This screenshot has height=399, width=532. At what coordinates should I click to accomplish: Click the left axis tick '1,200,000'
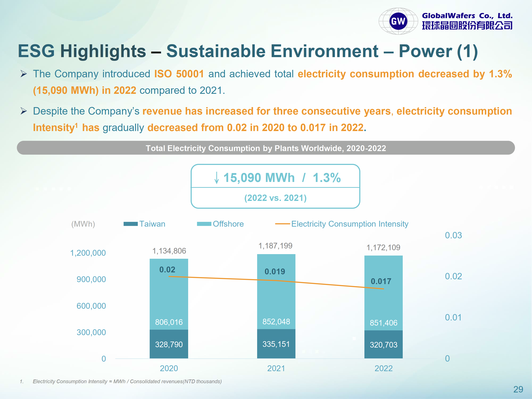point(88,253)
